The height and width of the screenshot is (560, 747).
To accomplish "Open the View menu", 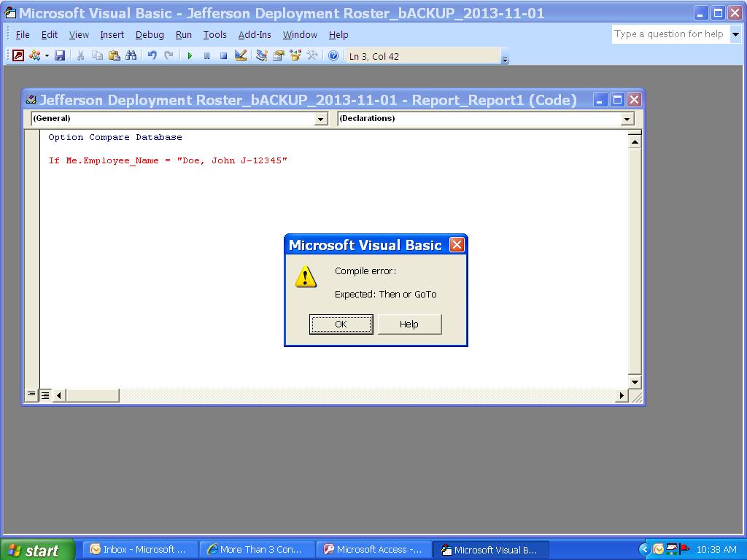I will [x=79, y=35].
